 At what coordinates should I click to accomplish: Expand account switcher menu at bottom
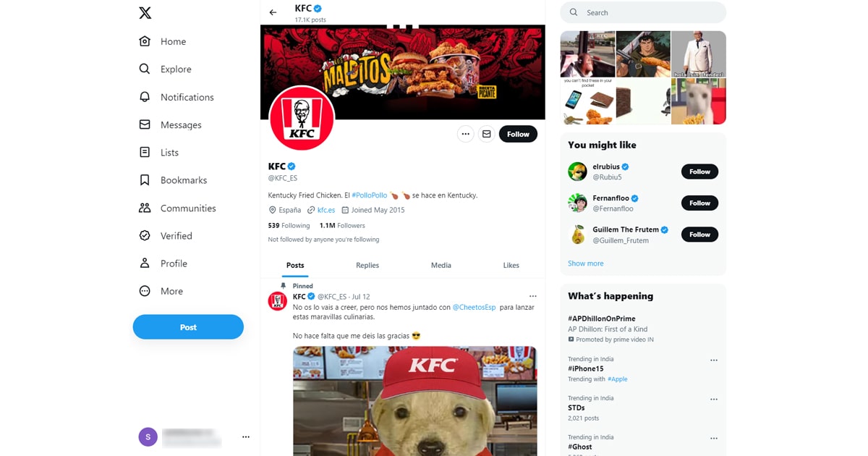click(x=246, y=436)
